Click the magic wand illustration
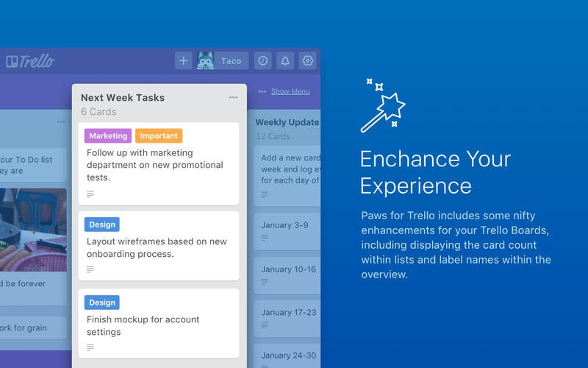 pos(382,105)
